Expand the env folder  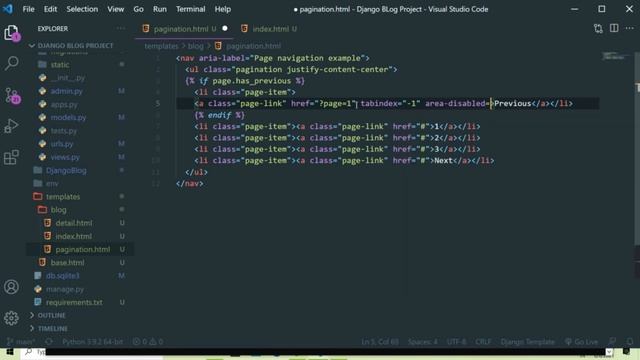click(x=52, y=184)
